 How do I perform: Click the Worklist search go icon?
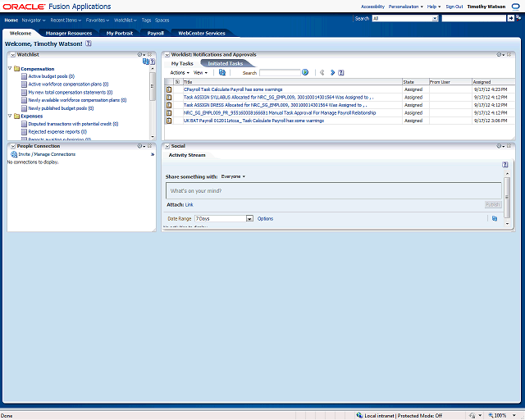pos(305,72)
